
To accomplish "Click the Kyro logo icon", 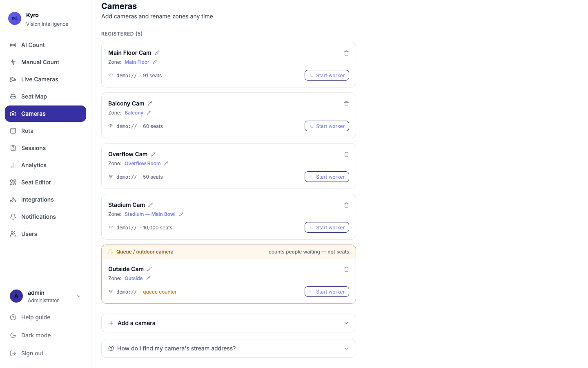I will (15, 18).
